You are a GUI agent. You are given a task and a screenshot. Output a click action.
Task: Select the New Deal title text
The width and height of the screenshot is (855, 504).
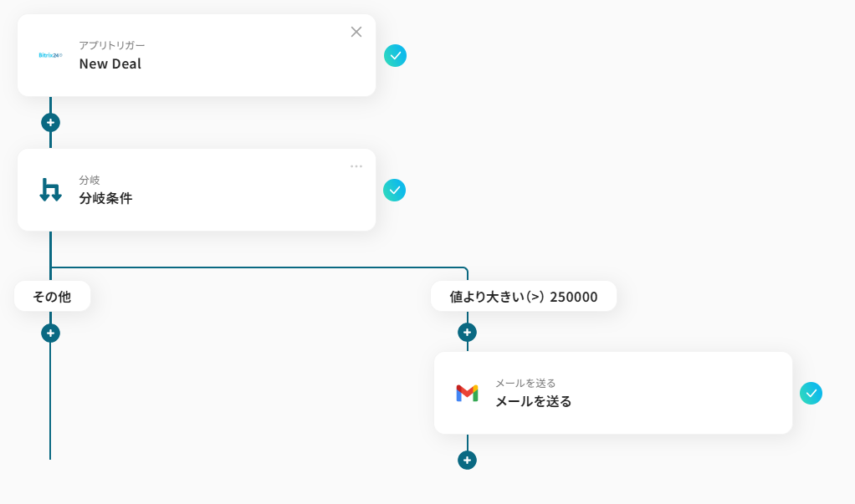click(x=110, y=64)
